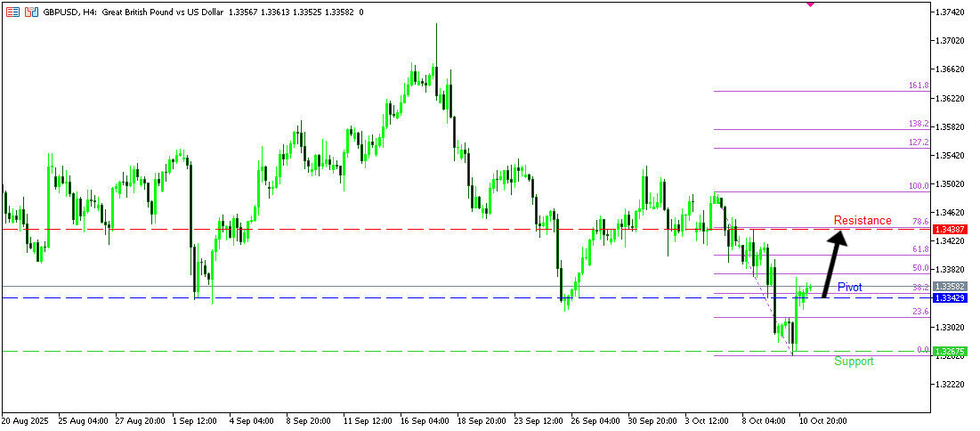Select the green Support text label
Image resolution: width=980 pixels, height=431 pixels.
click(853, 362)
